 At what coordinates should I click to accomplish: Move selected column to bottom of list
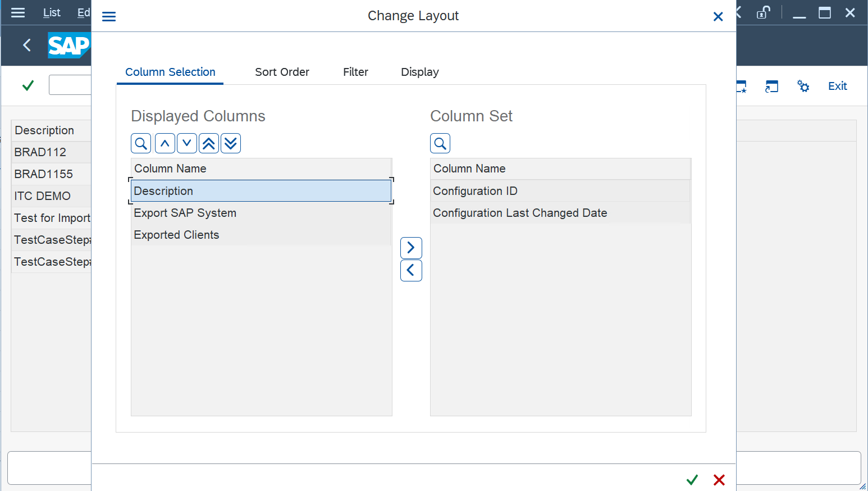231,143
